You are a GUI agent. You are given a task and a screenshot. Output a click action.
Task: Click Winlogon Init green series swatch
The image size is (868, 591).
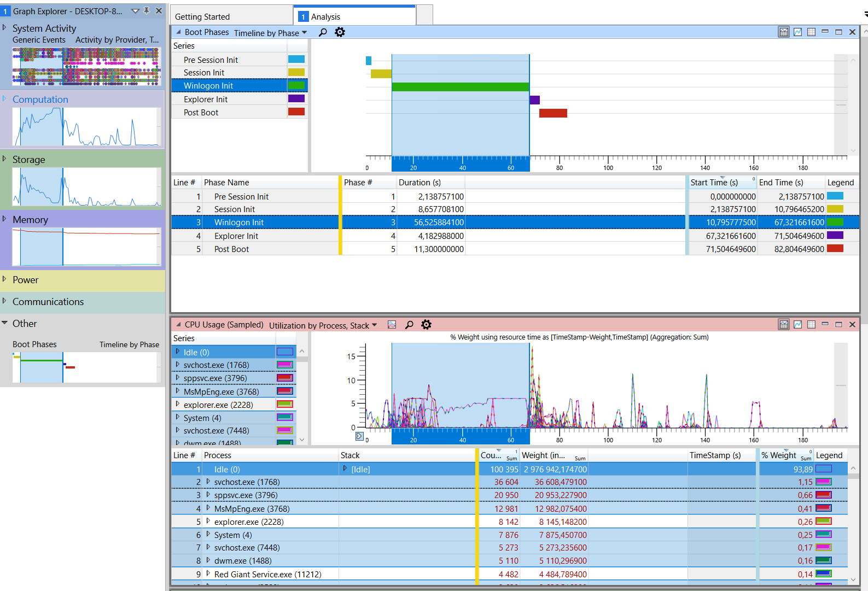(x=296, y=85)
